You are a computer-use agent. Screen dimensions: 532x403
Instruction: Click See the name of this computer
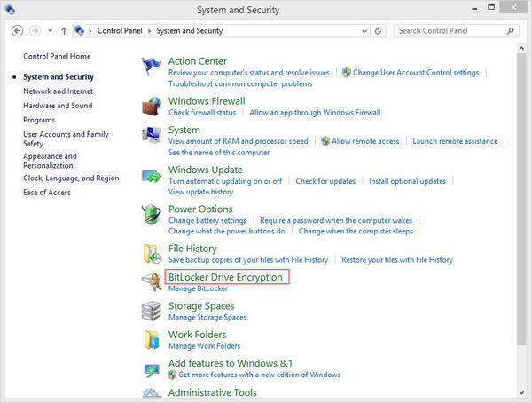coord(219,152)
